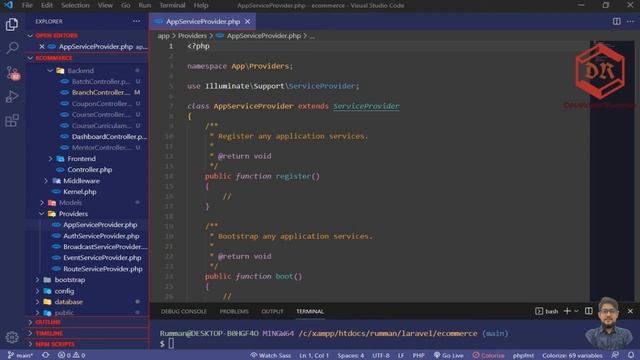Synchronize changes from status bar
The height and width of the screenshot is (360, 640).
[46, 355]
